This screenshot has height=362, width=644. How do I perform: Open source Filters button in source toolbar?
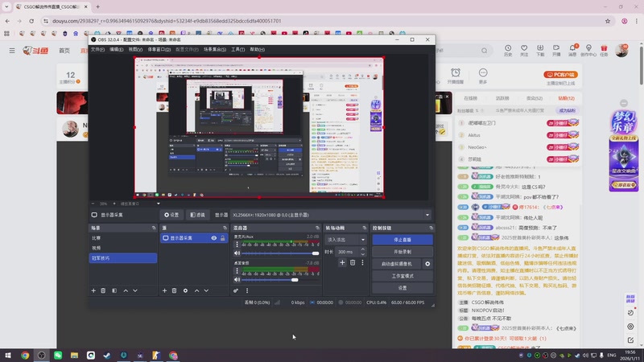[x=197, y=215]
